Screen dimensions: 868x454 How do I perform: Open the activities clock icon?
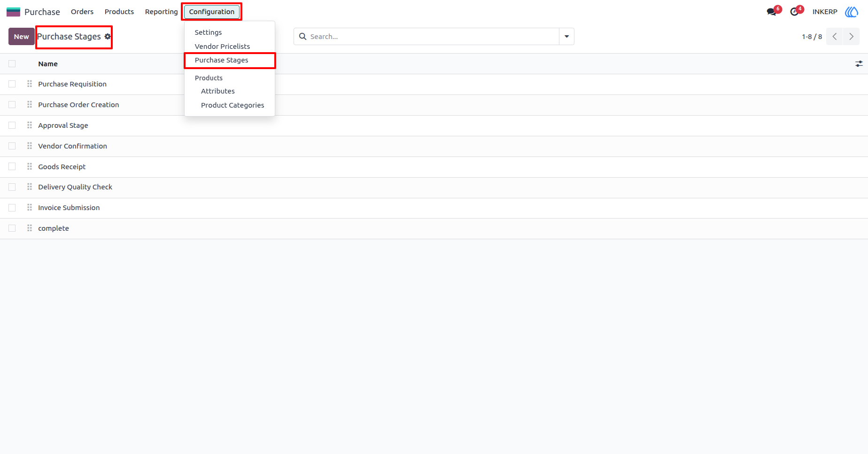[x=794, y=12]
